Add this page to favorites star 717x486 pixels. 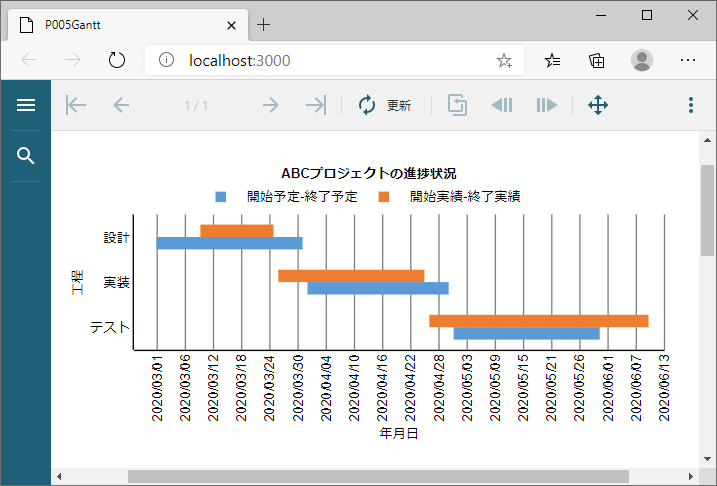tap(504, 60)
